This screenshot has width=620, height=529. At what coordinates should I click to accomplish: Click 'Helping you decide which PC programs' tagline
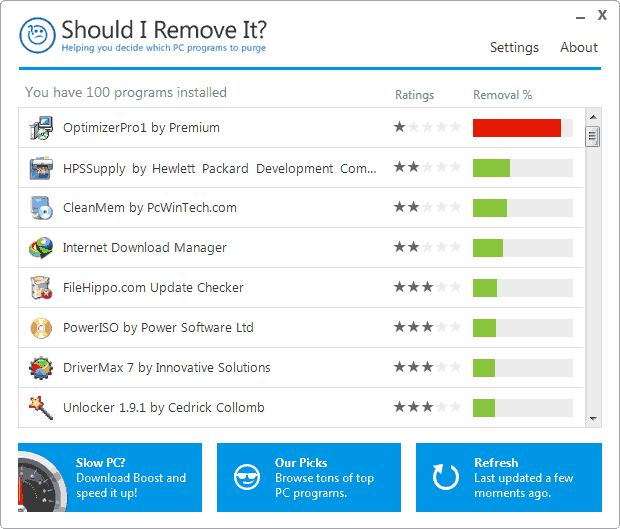[x=163, y=48]
